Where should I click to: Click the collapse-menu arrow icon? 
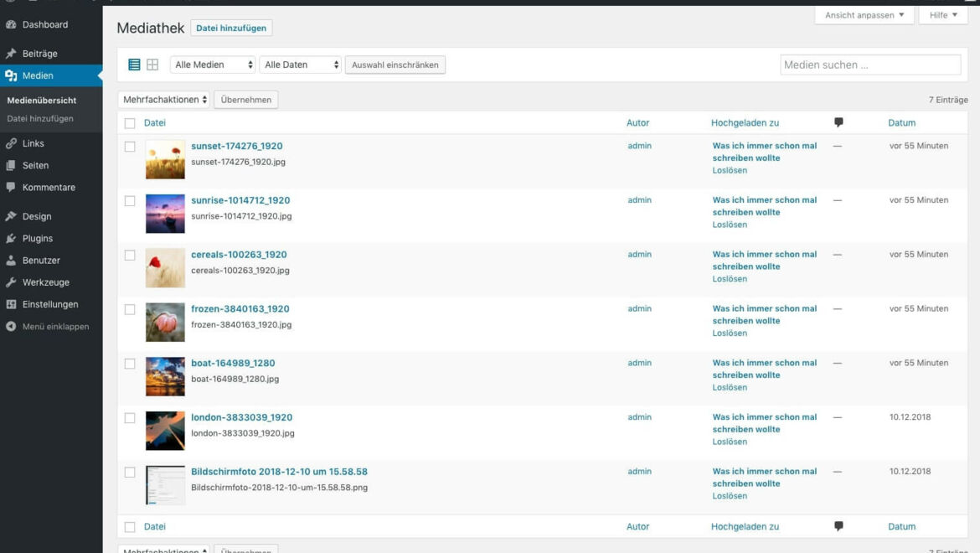11,326
